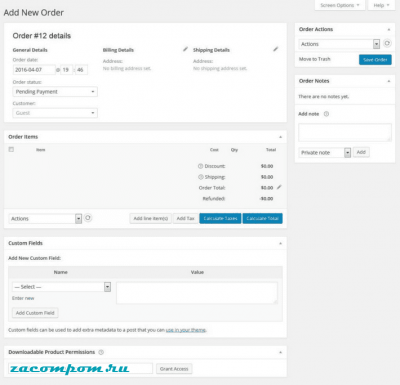Viewport: 400px width, 385px height.
Task: Toggle the select-all items checkbox
Action: click(x=11, y=149)
